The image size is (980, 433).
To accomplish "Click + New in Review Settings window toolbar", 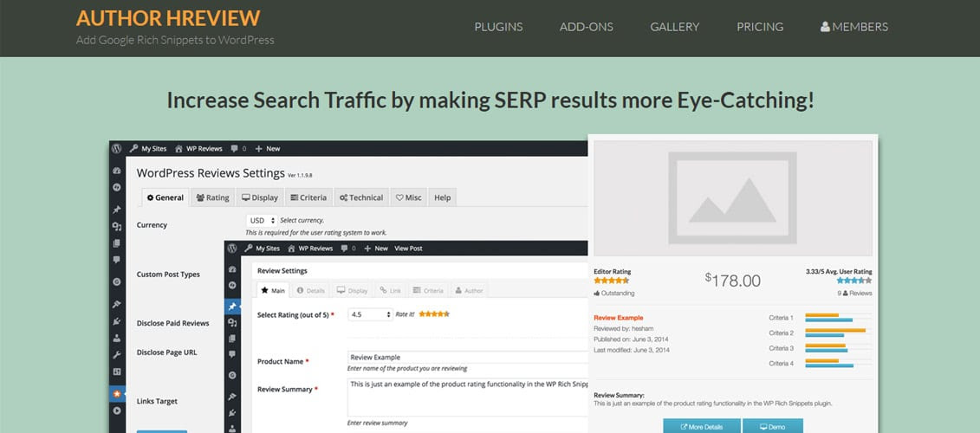I will point(376,248).
